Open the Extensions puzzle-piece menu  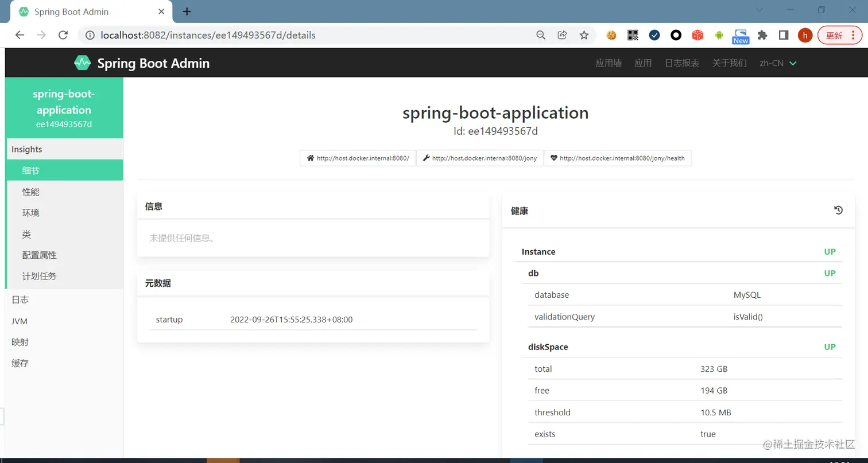(762, 35)
